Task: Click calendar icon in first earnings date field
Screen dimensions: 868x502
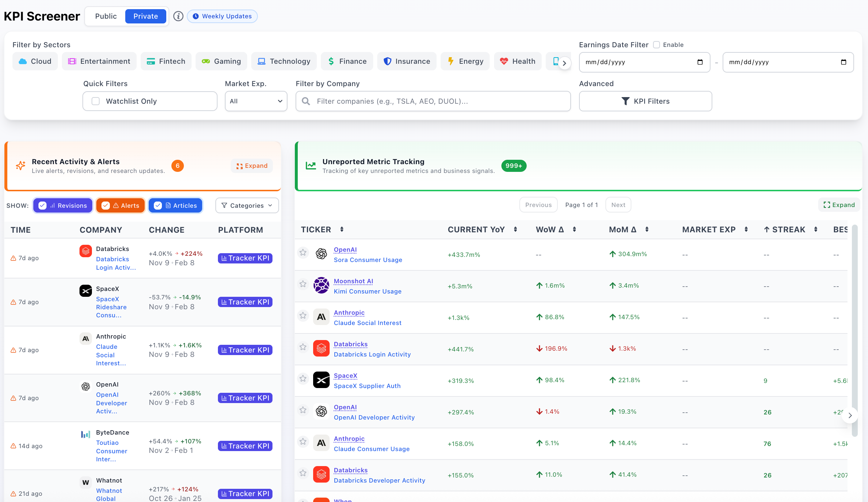Action: pos(700,62)
